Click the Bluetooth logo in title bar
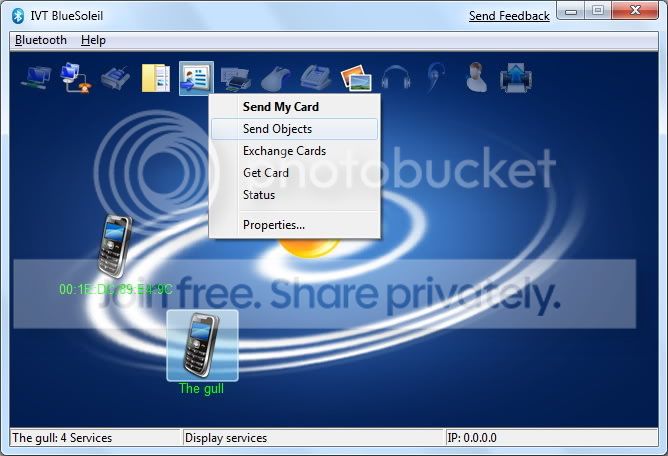668x456 pixels. [x=18, y=16]
